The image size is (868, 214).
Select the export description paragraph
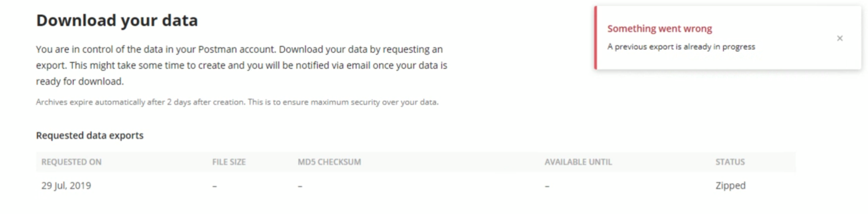[x=241, y=66]
